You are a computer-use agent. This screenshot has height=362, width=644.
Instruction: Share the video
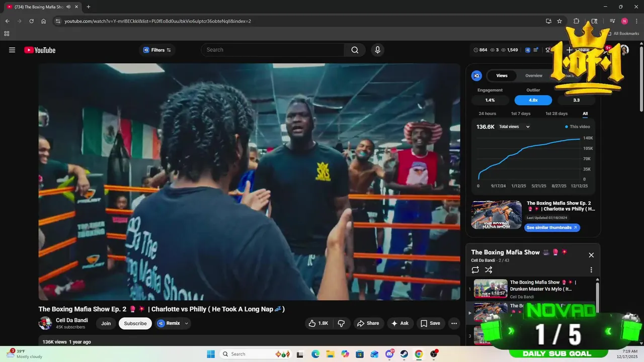(x=368, y=323)
